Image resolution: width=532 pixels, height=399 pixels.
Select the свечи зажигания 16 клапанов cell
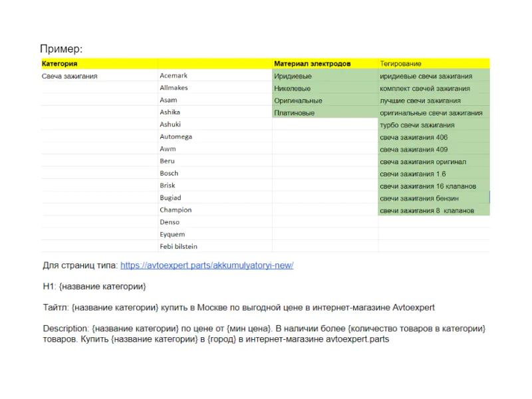434,186
